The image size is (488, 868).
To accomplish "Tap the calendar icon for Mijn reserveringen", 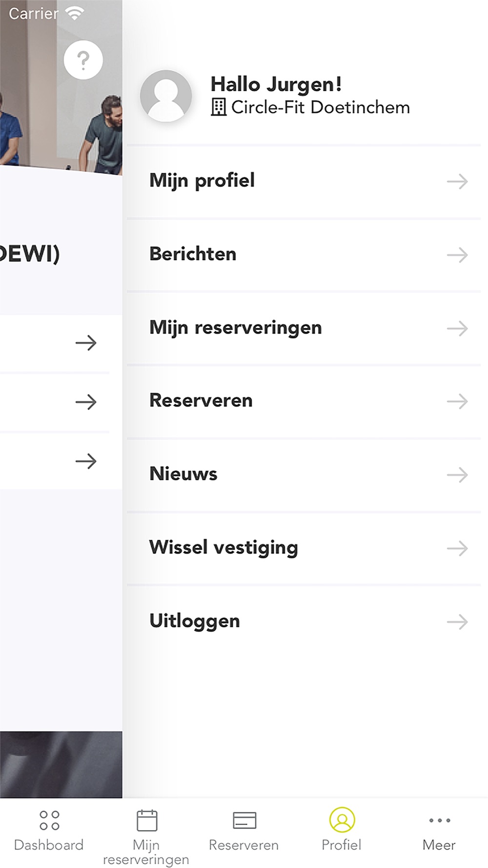I will pyautogui.click(x=147, y=820).
